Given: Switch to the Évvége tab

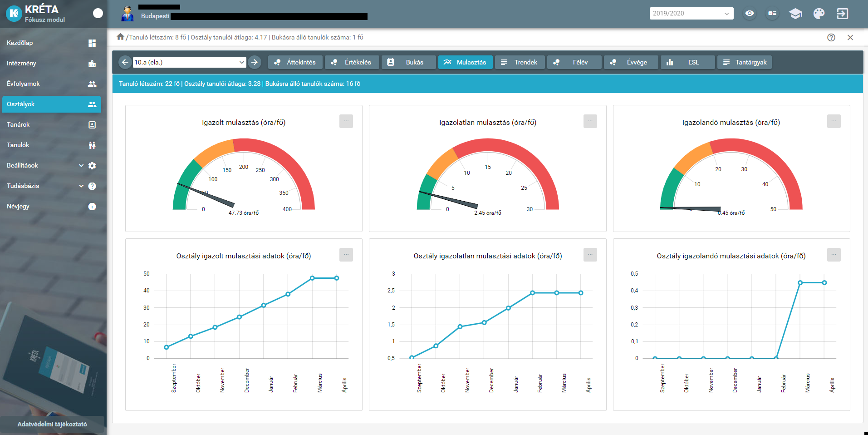Looking at the screenshot, I should tap(631, 62).
